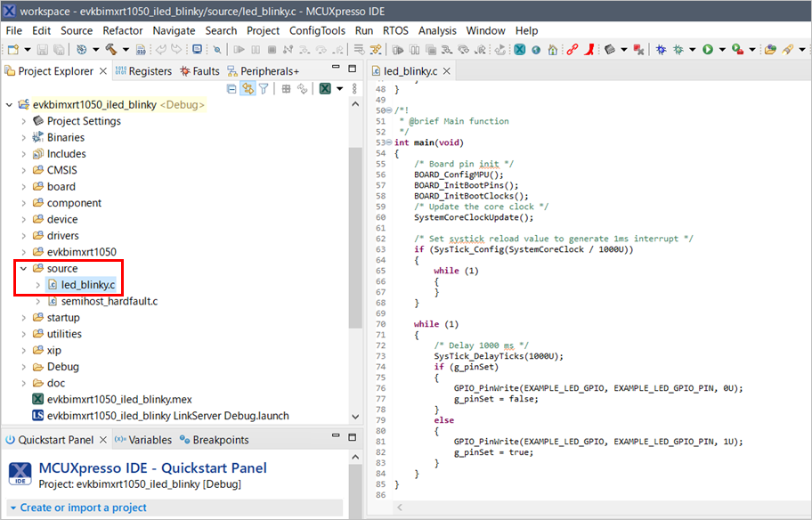Click the green X config icon in Project Explorer
The height and width of the screenshot is (520, 812).
[325, 89]
